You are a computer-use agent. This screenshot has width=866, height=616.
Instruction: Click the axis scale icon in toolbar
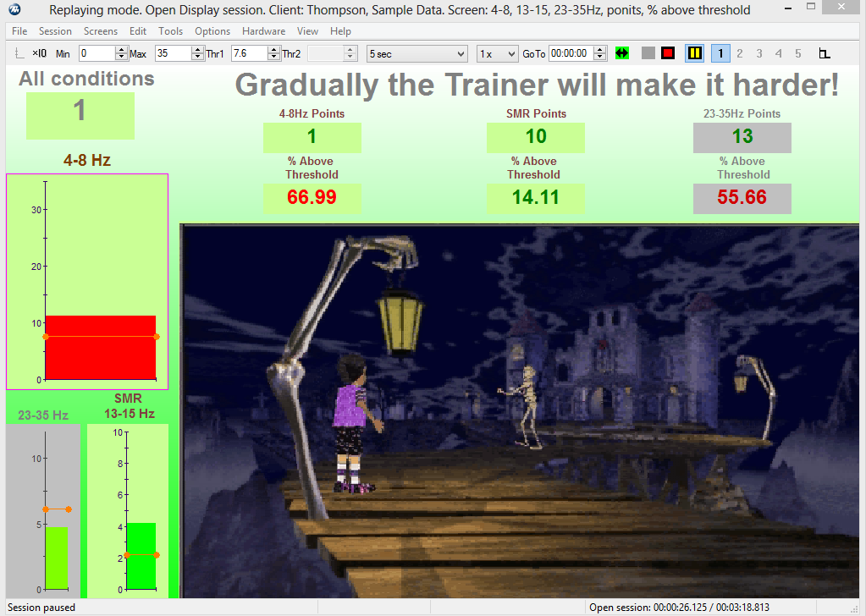[x=19, y=53]
